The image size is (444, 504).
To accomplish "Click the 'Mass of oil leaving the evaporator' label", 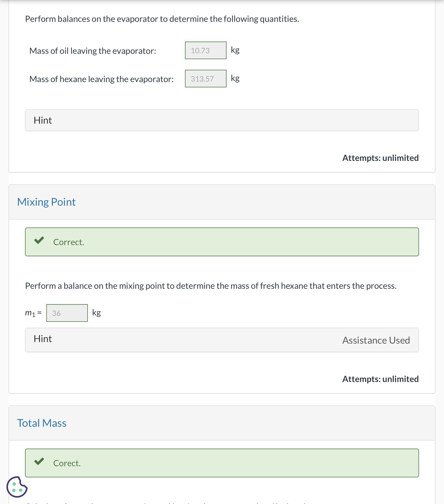I will (93, 51).
